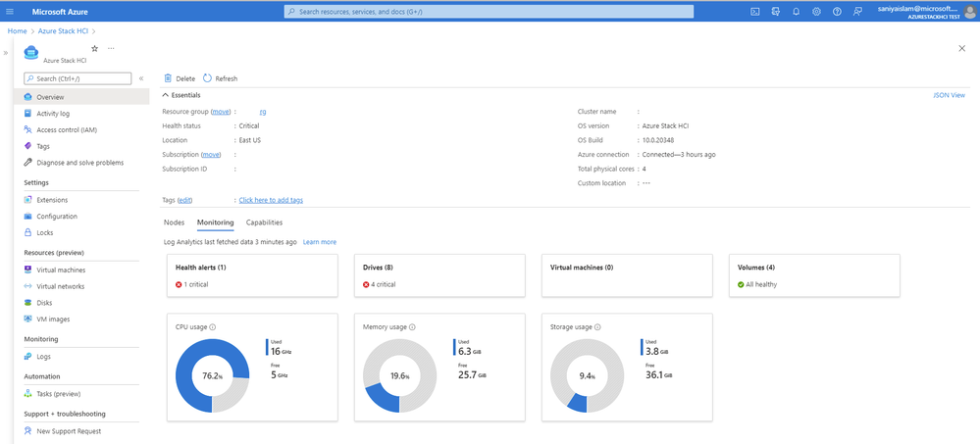Click the All healthy volumes status

[x=761, y=284]
